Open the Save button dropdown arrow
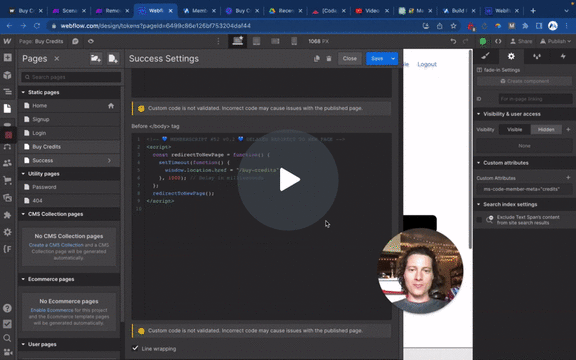The image size is (576, 360). pos(393,58)
